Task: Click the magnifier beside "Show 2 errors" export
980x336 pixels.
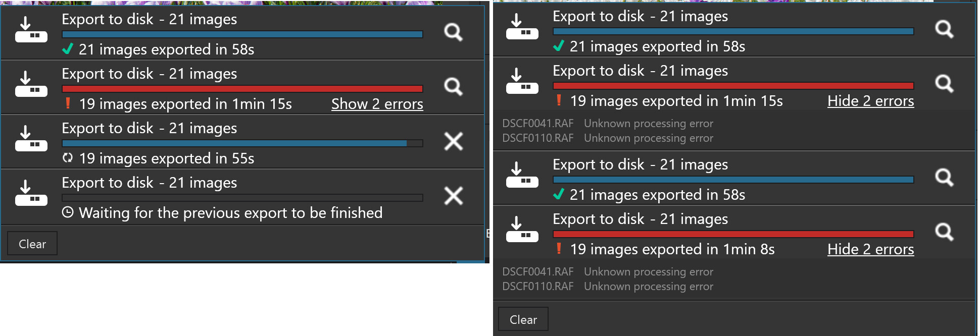Action: pyautogui.click(x=453, y=87)
